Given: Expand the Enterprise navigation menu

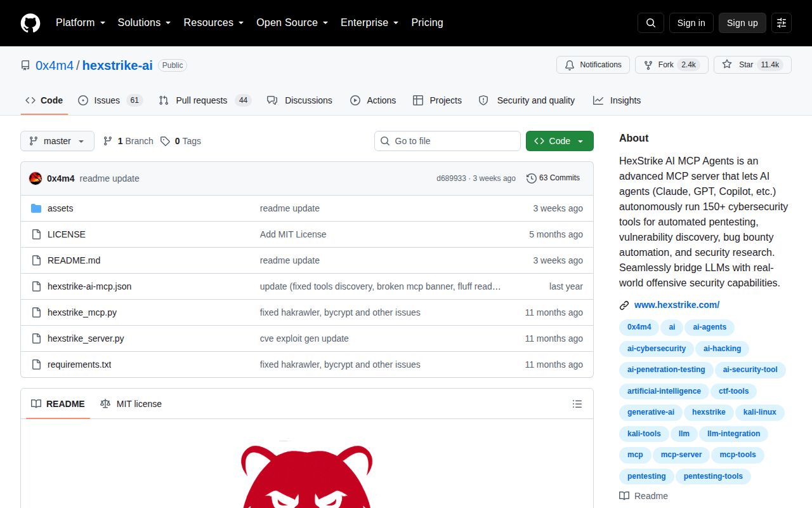Looking at the screenshot, I should click(x=369, y=23).
